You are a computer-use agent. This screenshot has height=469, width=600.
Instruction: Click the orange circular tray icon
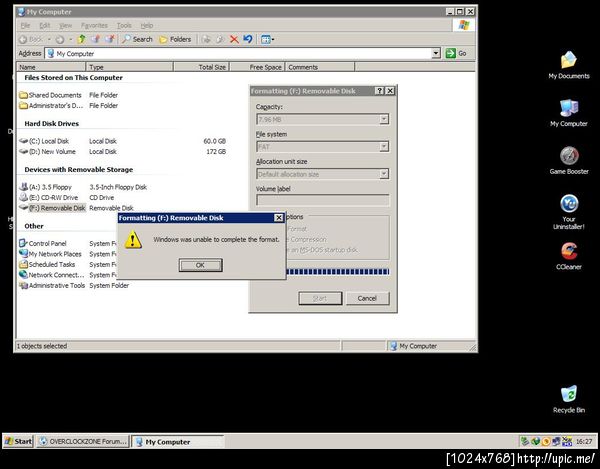(x=546, y=441)
